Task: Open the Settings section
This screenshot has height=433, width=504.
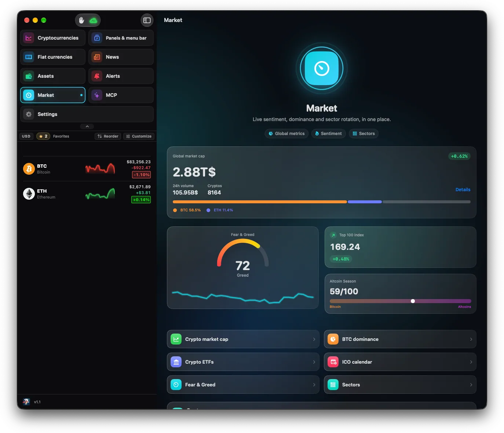Action: click(87, 114)
